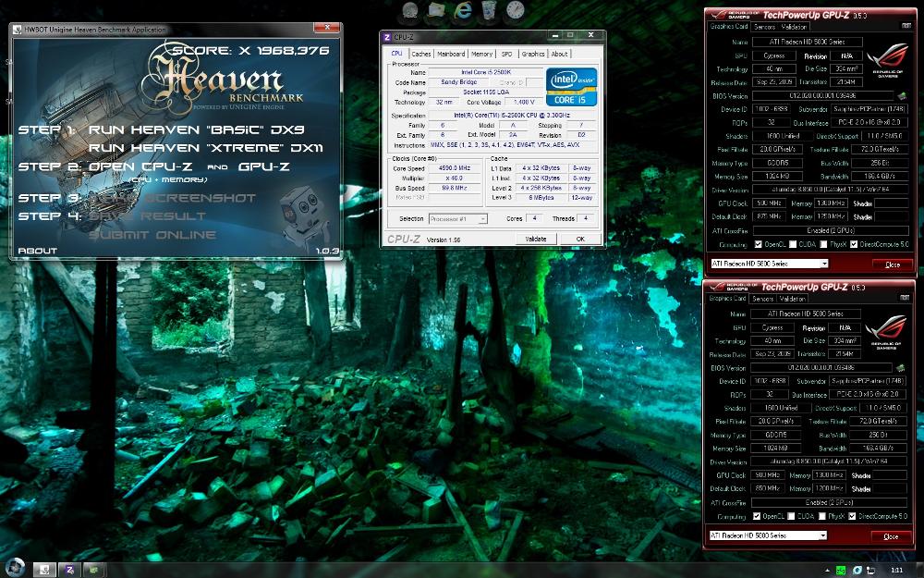Select the CPU tab in CPU-Z
The width and height of the screenshot is (924, 578).
click(397, 53)
